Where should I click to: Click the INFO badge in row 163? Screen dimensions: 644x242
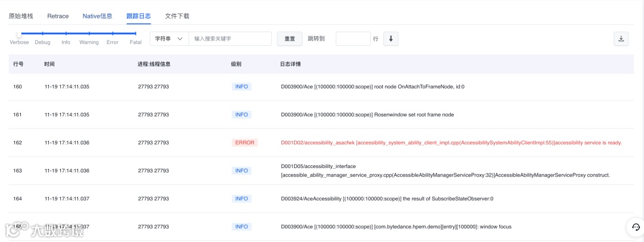tap(241, 170)
